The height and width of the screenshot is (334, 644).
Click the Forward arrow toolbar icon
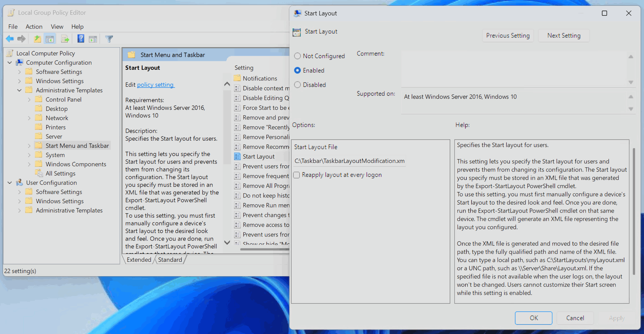pyautogui.click(x=22, y=39)
